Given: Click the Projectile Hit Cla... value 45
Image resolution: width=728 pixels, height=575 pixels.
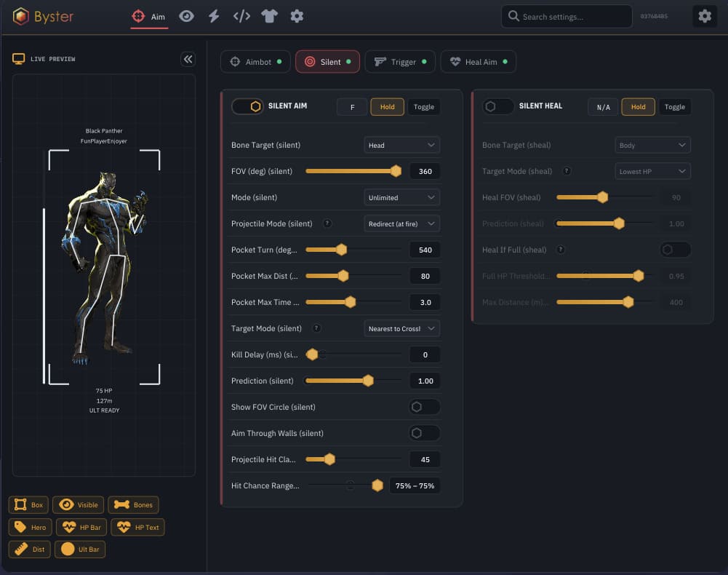Looking at the screenshot, I should tap(425, 459).
